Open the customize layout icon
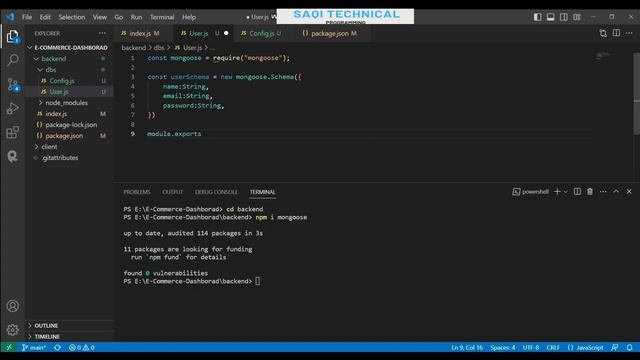This screenshot has height=360, width=640. (577, 17)
